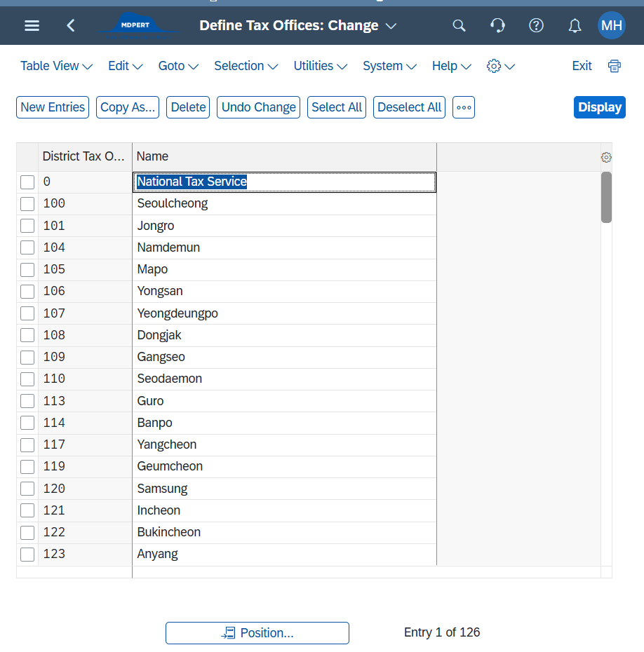Select the row checkbox for 104 Namdemun
The width and height of the screenshot is (644, 652).
pos(27,247)
